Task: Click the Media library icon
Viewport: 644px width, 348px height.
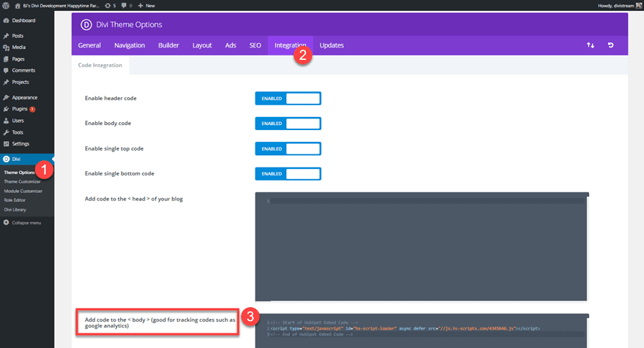Action: [x=6, y=48]
